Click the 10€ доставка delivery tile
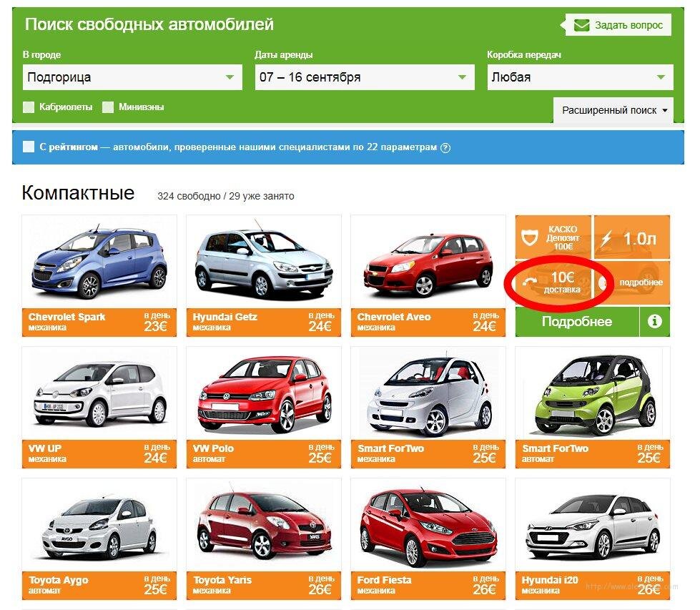 tap(553, 282)
